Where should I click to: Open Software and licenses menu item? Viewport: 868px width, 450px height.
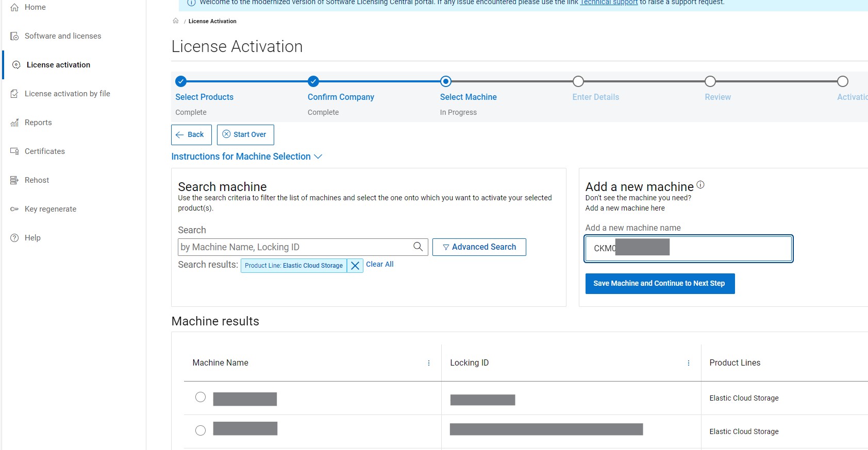coord(62,36)
